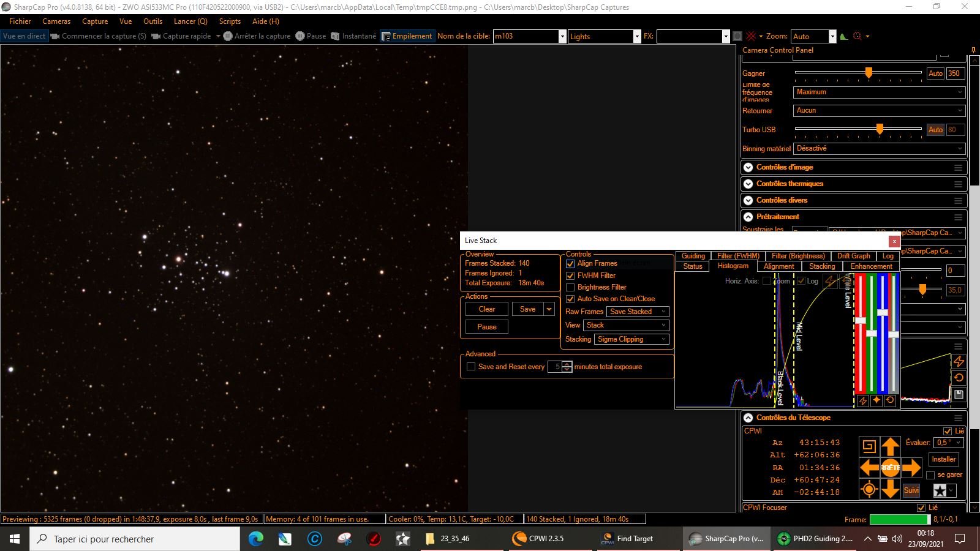980x551 pixels.
Task: Click the Pause button in the main toolbar
Action: point(311,36)
